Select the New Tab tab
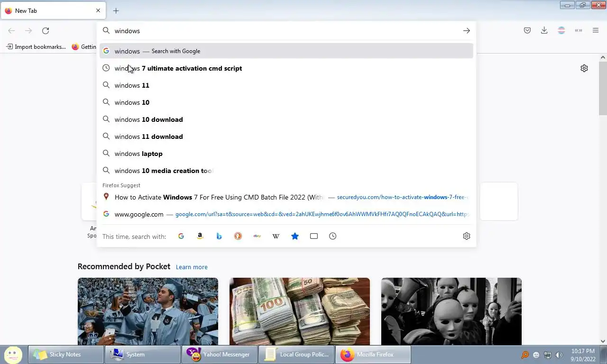 coord(53,10)
